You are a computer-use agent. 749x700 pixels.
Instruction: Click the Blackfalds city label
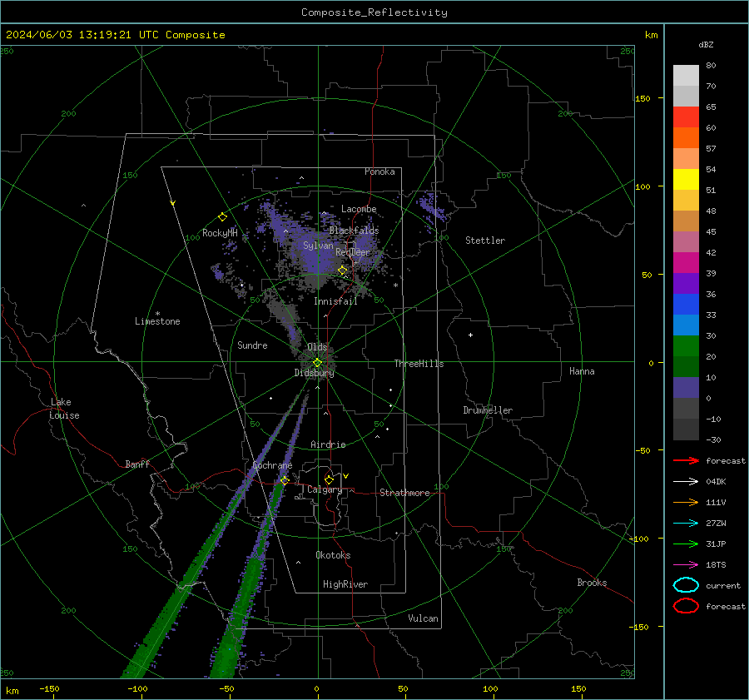point(354,231)
